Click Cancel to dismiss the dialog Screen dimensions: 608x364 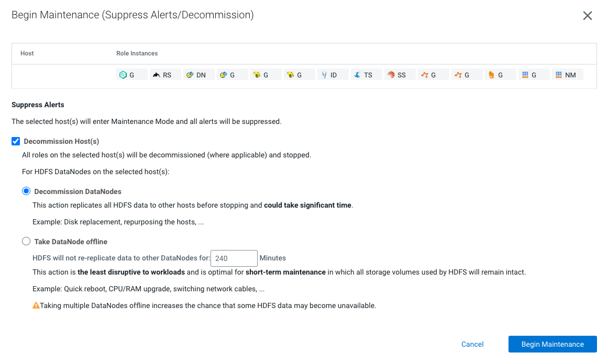point(472,344)
